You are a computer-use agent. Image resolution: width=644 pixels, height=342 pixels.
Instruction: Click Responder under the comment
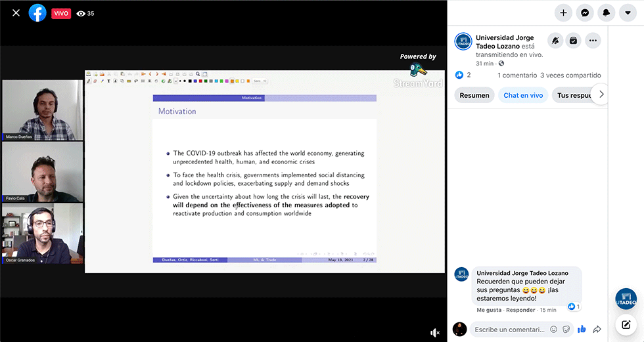point(520,310)
